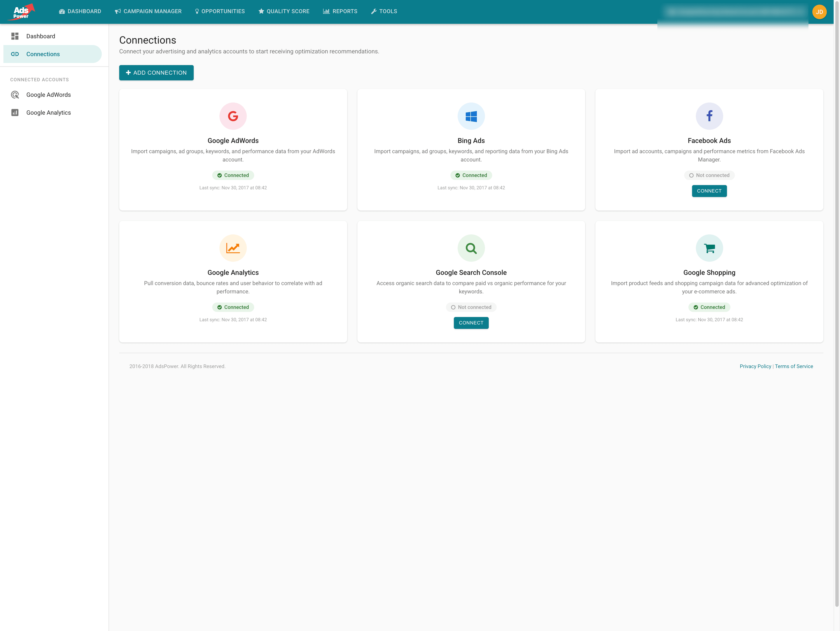Click the Facebook Ads logo icon
Image resolution: width=840 pixels, height=631 pixels.
[709, 116]
